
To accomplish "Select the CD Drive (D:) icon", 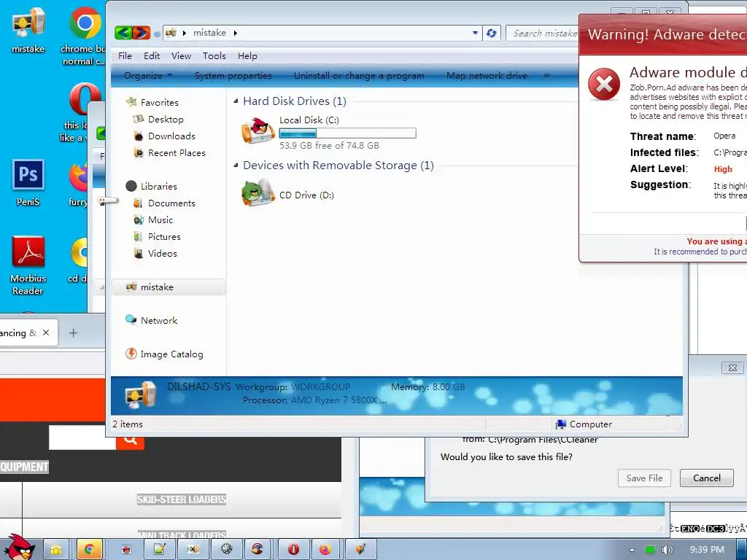I will pyautogui.click(x=258, y=192).
